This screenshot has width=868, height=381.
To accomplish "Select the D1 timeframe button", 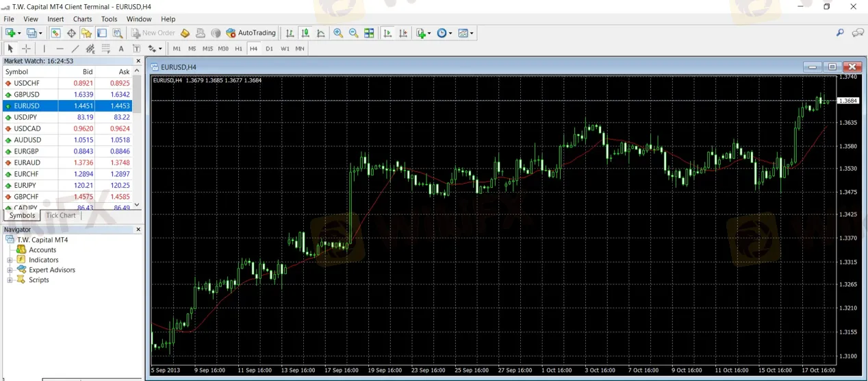I will tap(269, 49).
